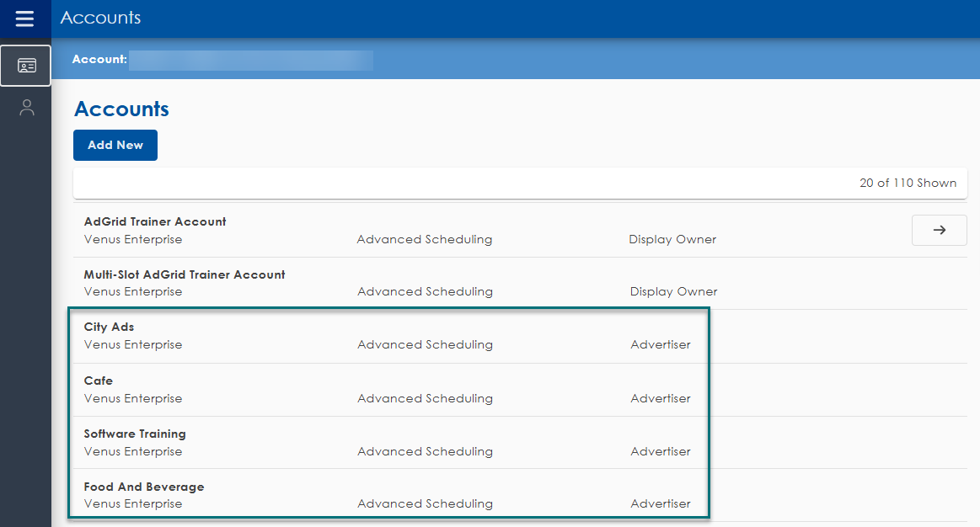Open the Software Training account name

135,434
